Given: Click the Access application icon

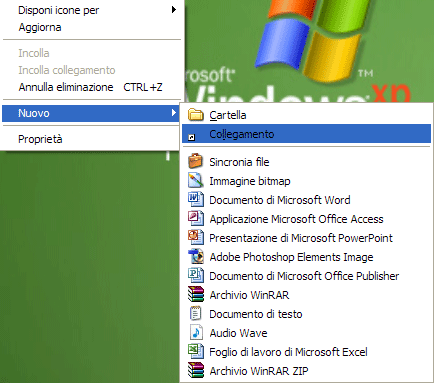Looking at the screenshot, I should pyautogui.click(x=196, y=218).
